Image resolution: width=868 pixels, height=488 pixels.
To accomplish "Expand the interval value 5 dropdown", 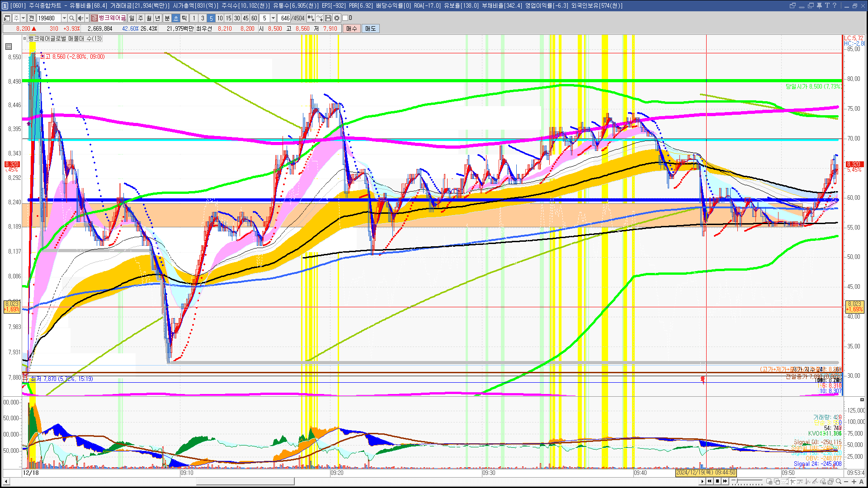I will click(273, 18).
